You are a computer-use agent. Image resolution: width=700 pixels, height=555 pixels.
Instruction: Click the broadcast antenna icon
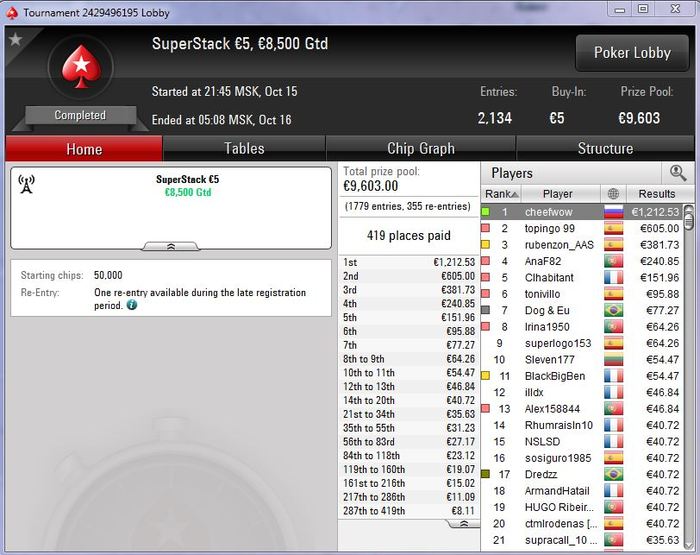coord(26,184)
